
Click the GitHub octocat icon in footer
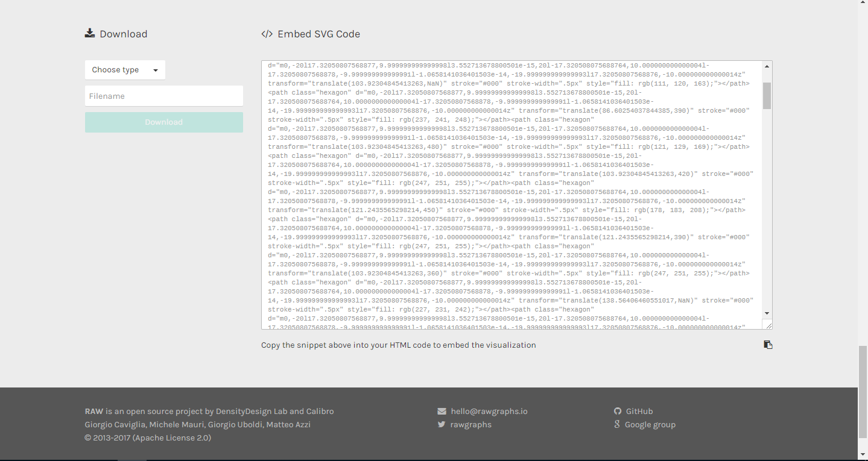[618, 412]
